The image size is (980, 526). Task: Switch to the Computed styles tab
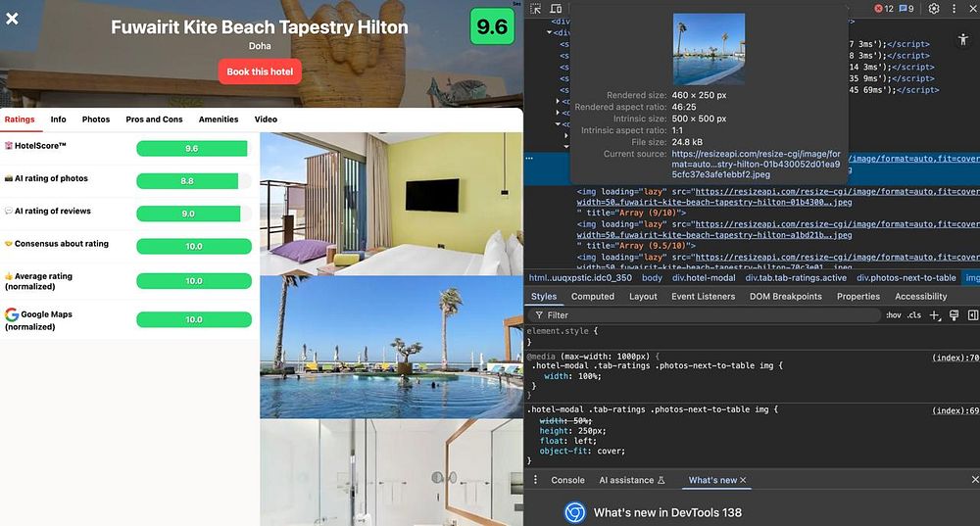coord(593,297)
